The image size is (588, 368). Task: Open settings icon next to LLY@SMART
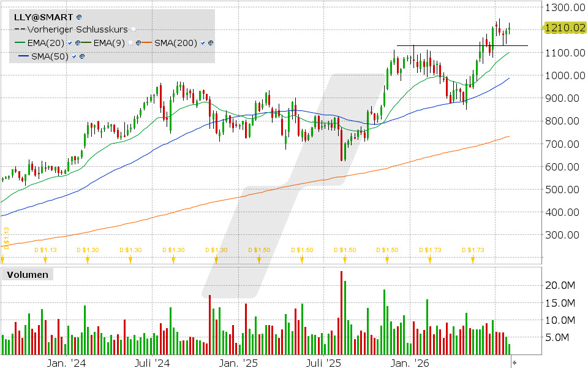[79, 17]
